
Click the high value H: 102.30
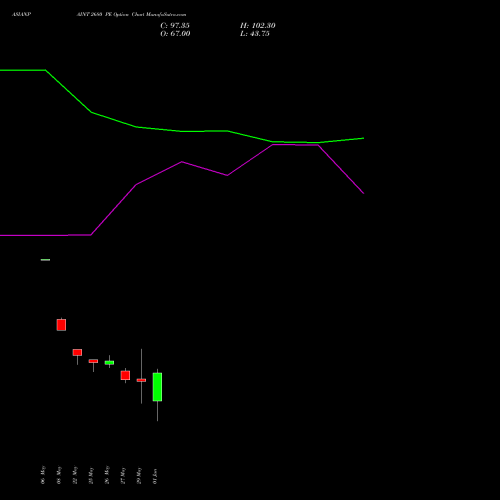(x=258, y=26)
